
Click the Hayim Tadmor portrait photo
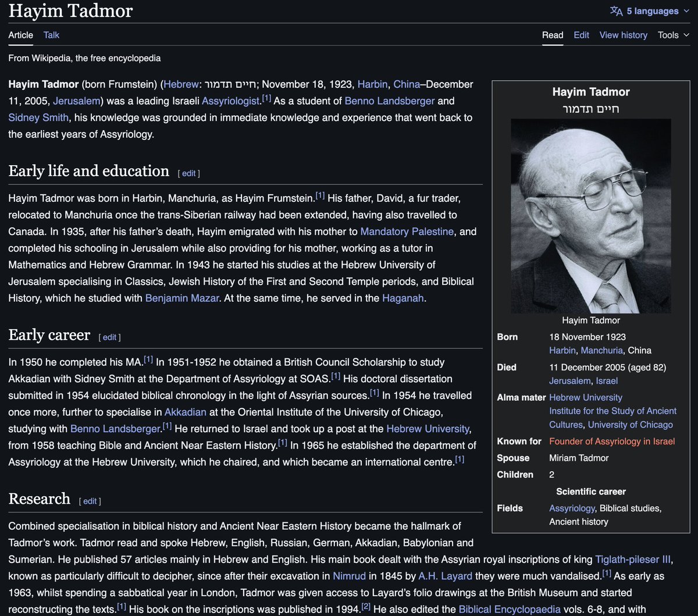click(x=591, y=216)
